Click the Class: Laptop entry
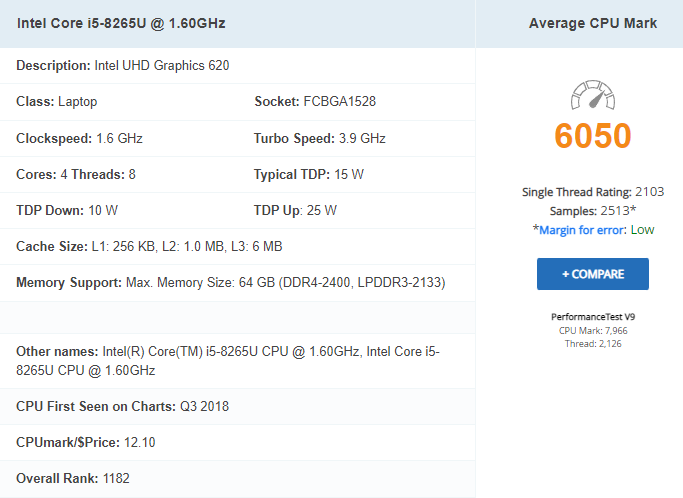Viewport: 683px width, 498px height. pos(57,102)
